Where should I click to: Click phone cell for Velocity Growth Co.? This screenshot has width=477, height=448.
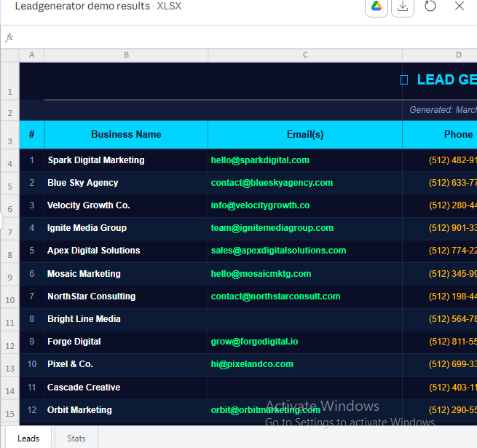(x=440, y=205)
